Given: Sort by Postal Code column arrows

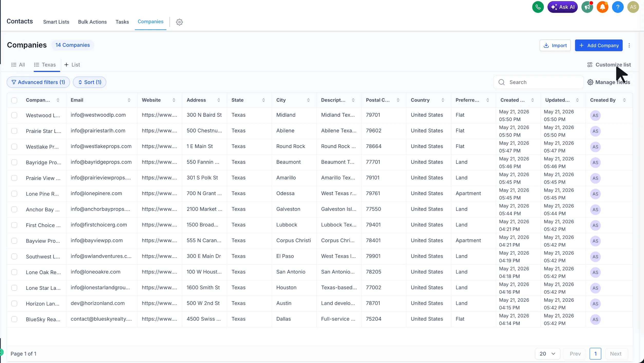Looking at the screenshot, I should click(x=398, y=100).
